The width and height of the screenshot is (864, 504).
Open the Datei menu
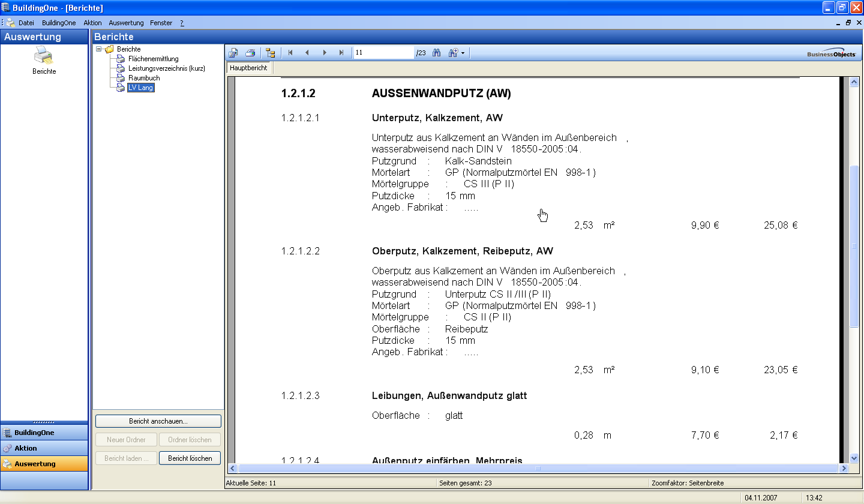pos(26,23)
